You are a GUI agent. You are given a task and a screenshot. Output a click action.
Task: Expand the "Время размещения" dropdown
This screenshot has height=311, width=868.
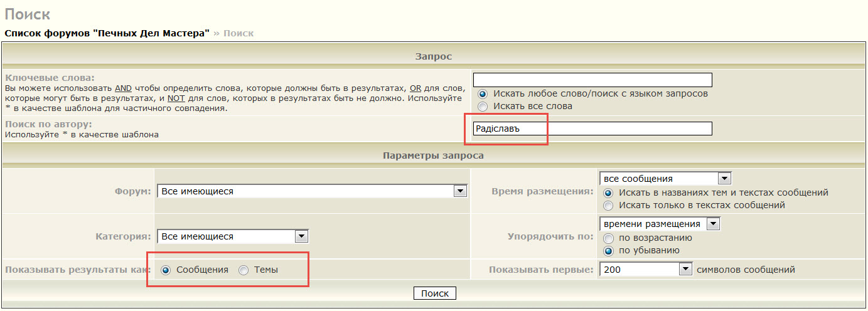pyautogui.click(x=665, y=179)
